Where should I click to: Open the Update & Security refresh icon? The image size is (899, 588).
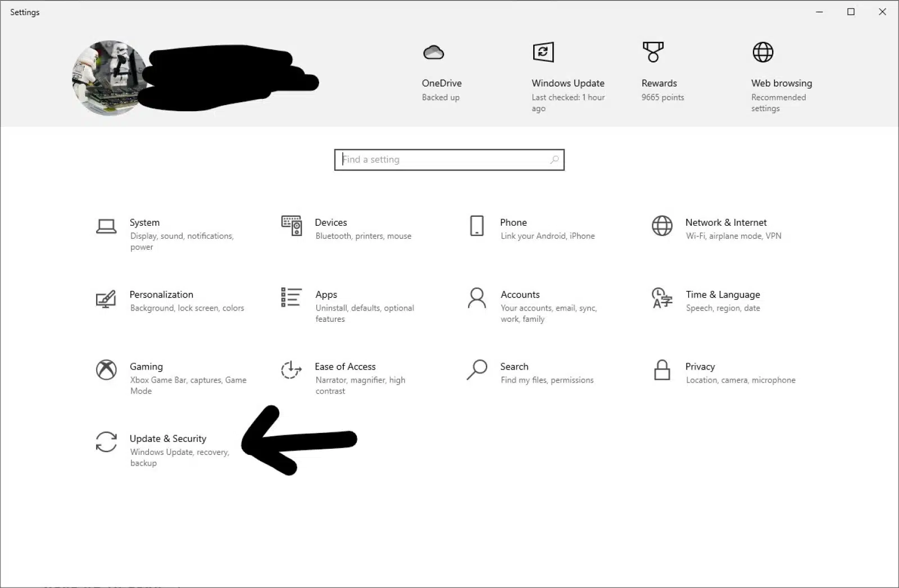click(106, 441)
